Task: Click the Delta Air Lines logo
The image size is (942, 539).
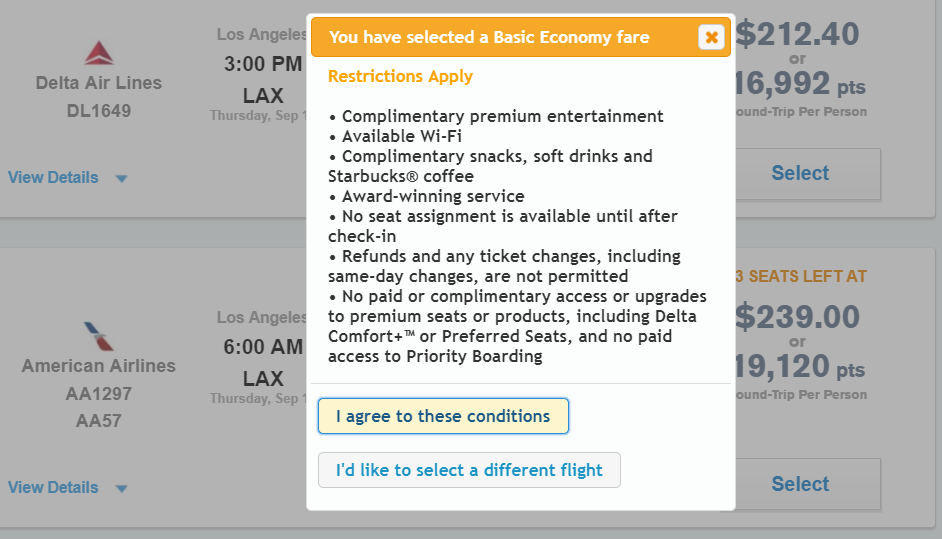Action: (x=99, y=53)
